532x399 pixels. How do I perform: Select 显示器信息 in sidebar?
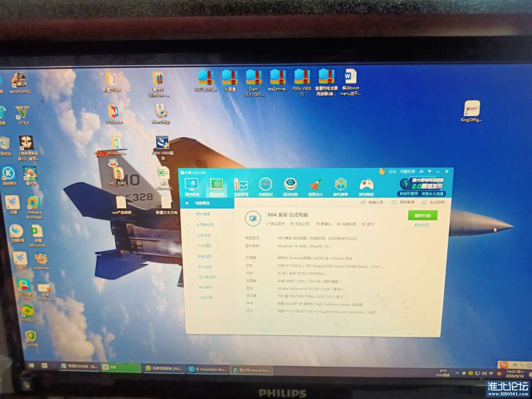(207, 277)
